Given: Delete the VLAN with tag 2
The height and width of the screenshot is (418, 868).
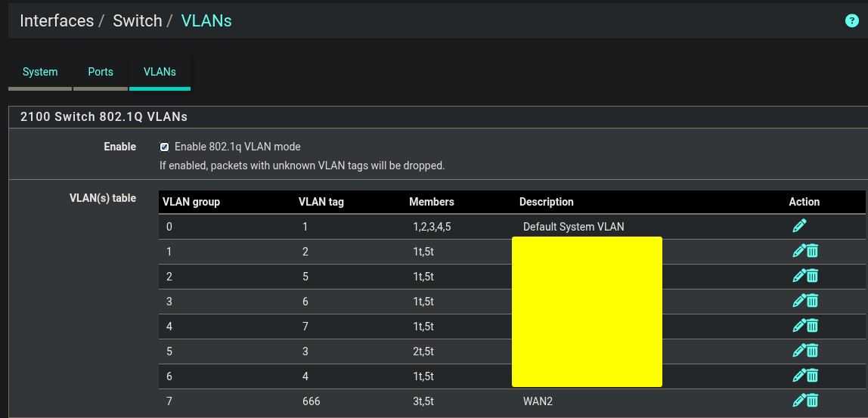Looking at the screenshot, I should point(812,251).
